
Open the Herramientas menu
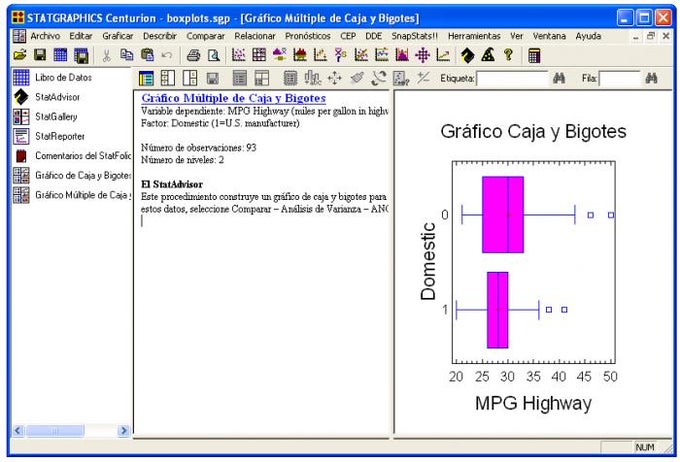(x=474, y=36)
